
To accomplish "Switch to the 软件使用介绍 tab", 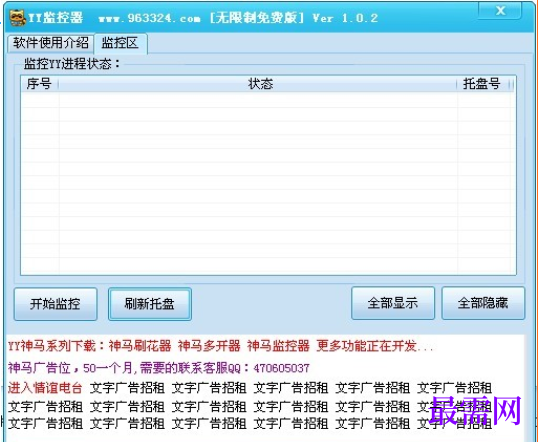I will 51,43.
